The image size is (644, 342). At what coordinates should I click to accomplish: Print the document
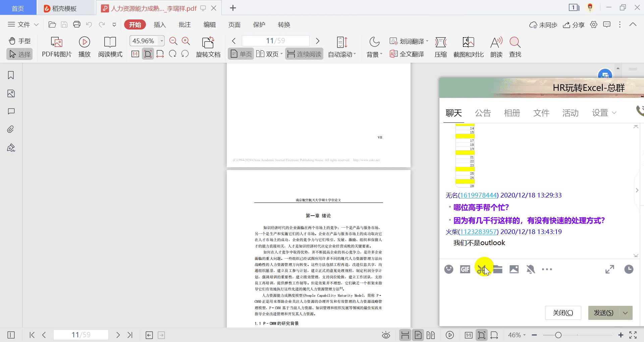coord(77,24)
